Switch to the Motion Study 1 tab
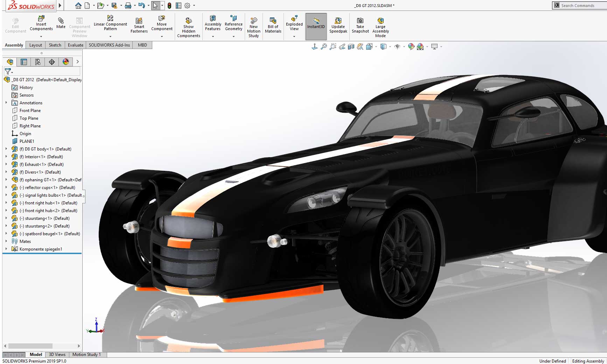The height and width of the screenshot is (364, 607). point(86,354)
